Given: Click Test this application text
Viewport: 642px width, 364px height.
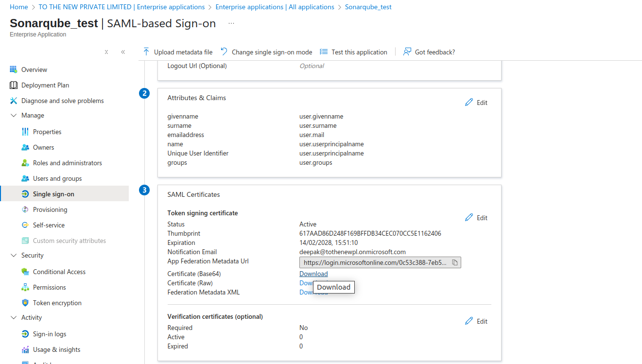Looking at the screenshot, I should click(x=359, y=52).
